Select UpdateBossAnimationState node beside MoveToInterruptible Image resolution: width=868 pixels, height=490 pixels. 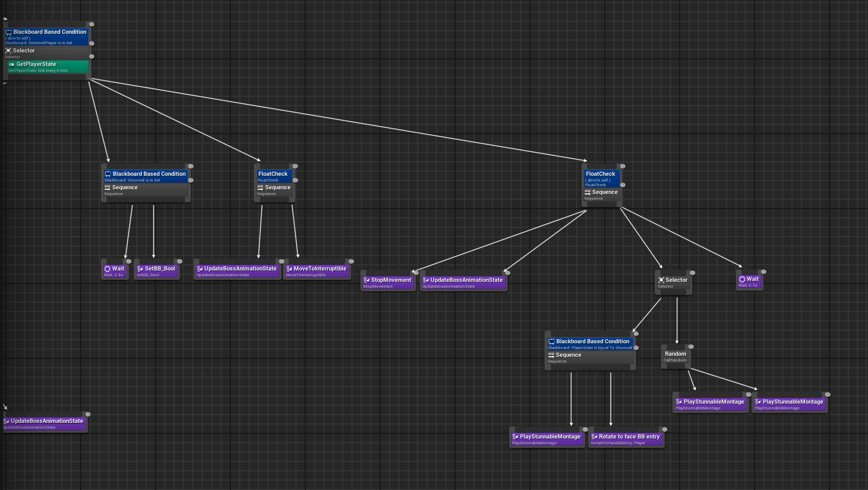click(x=237, y=271)
